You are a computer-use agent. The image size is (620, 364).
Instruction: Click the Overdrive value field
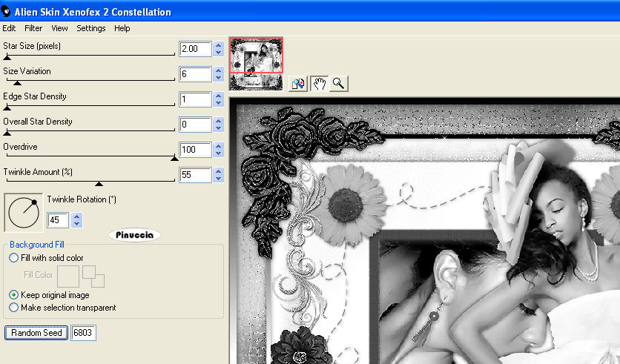click(195, 150)
